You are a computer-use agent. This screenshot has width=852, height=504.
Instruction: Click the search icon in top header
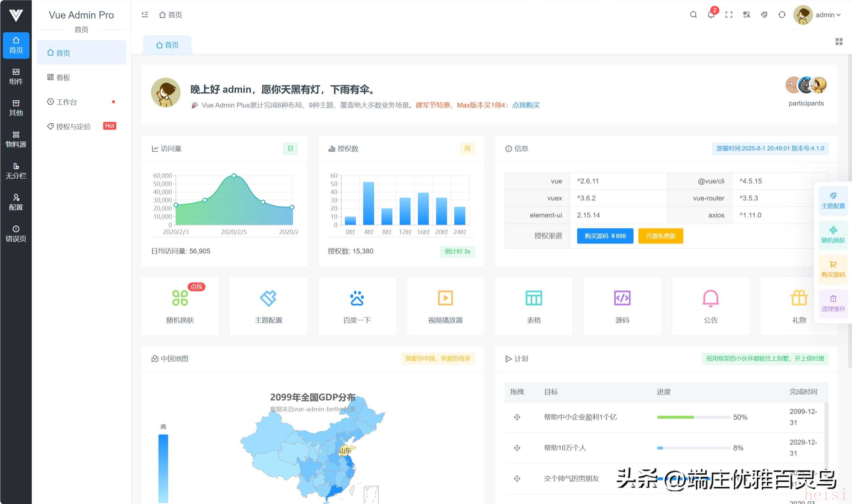693,15
